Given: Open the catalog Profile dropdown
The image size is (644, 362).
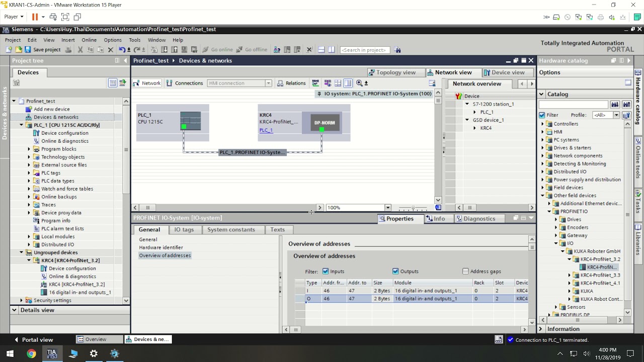Looking at the screenshot, I should coord(616,115).
